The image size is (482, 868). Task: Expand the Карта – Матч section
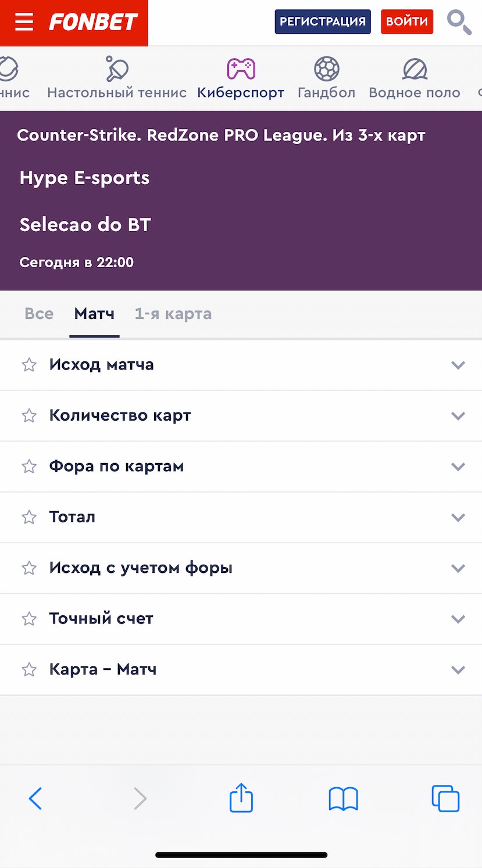tap(458, 670)
